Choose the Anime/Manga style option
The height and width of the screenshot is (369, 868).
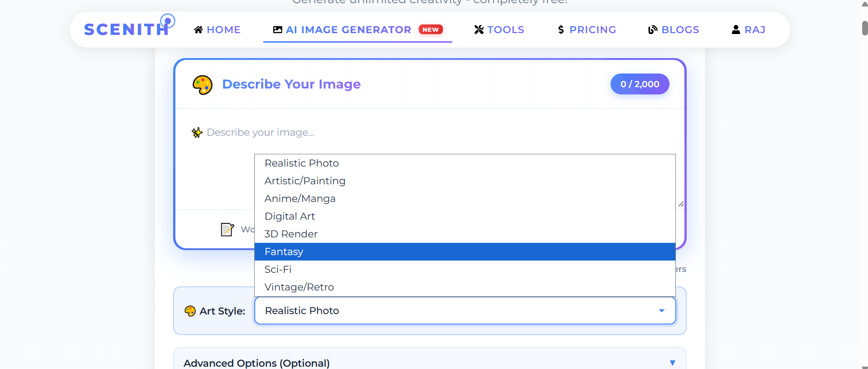300,198
